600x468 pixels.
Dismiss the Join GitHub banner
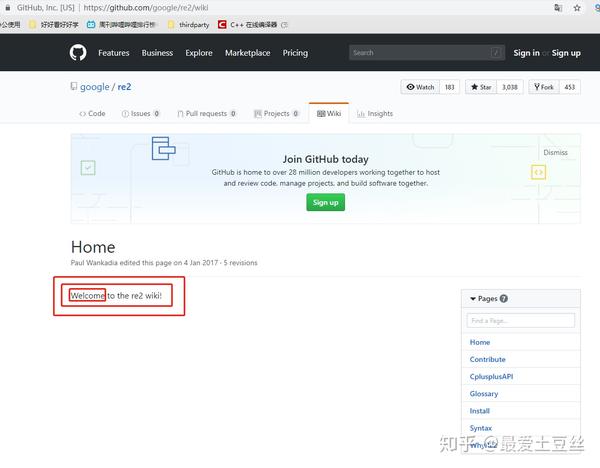pyautogui.click(x=556, y=152)
